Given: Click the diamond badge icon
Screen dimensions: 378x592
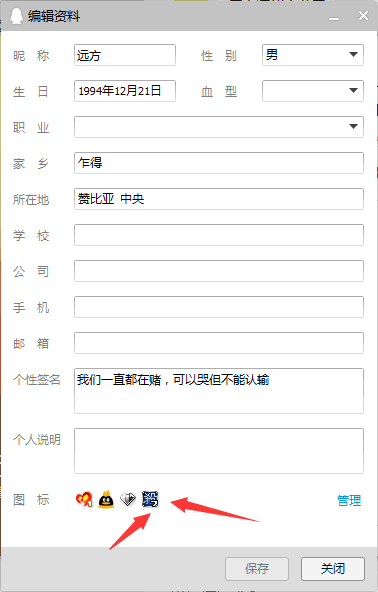Looking at the screenshot, I should [128, 500].
